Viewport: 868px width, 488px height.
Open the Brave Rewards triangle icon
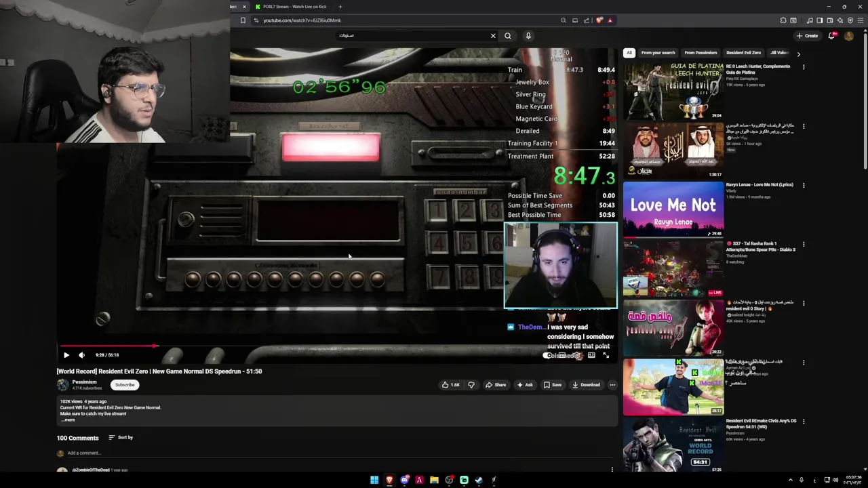tap(610, 20)
